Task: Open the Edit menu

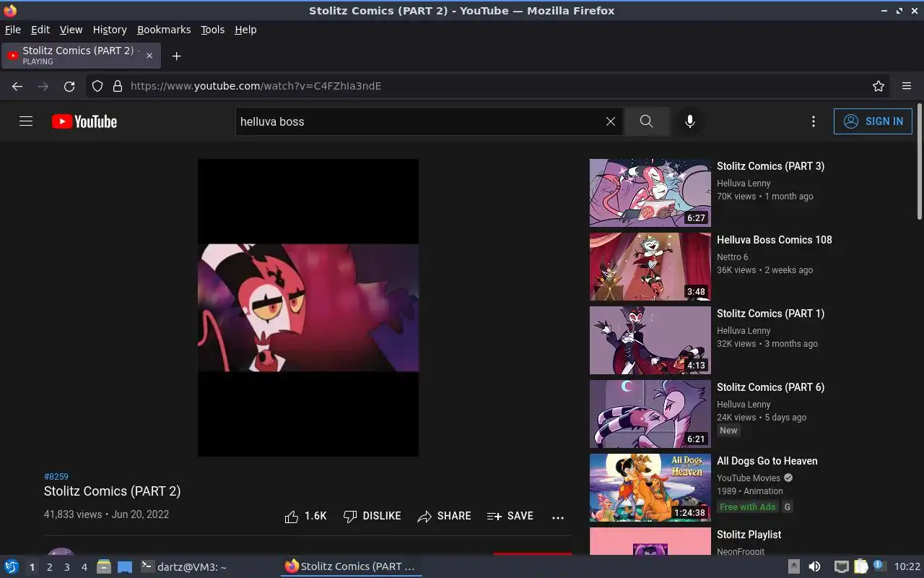Action: (x=40, y=30)
